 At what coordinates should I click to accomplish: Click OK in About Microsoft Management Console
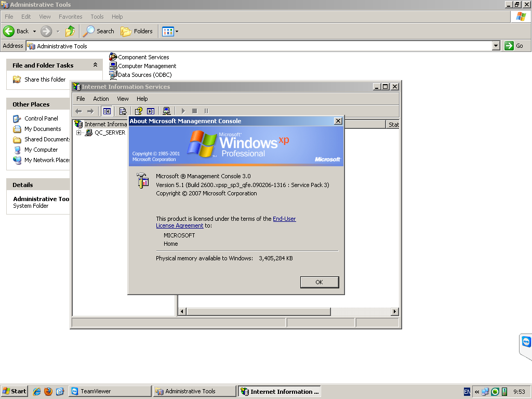coord(320,282)
